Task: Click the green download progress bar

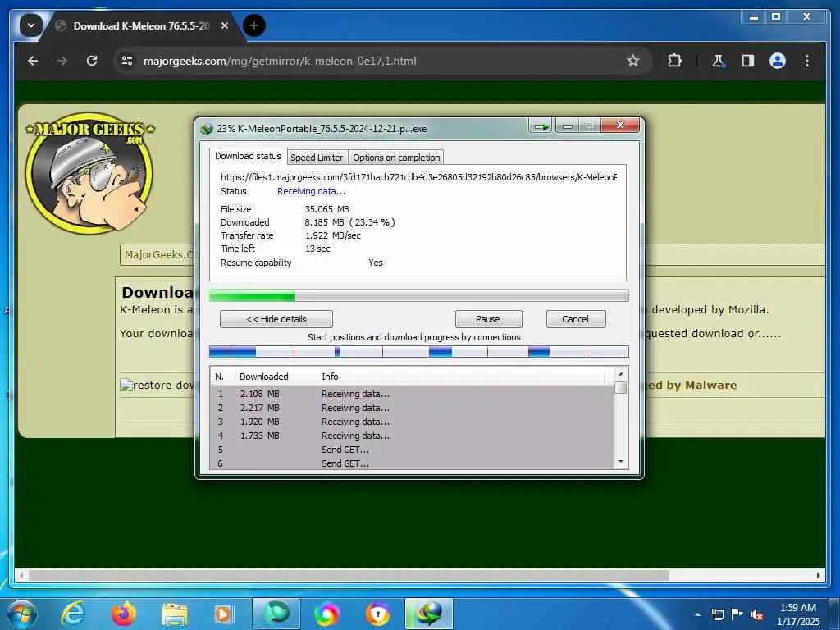Action: pyautogui.click(x=419, y=295)
